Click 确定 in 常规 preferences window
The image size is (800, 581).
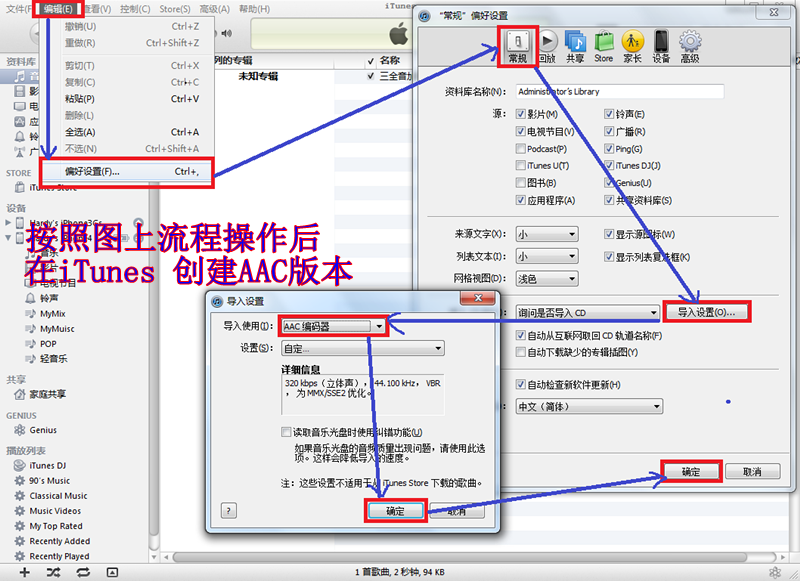pos(691,471)
